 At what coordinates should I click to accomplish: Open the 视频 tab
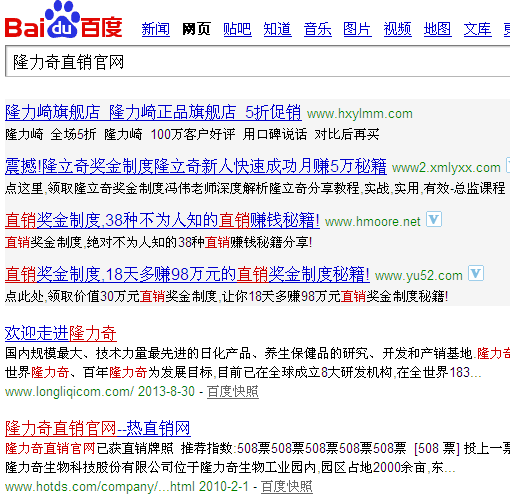398,29
